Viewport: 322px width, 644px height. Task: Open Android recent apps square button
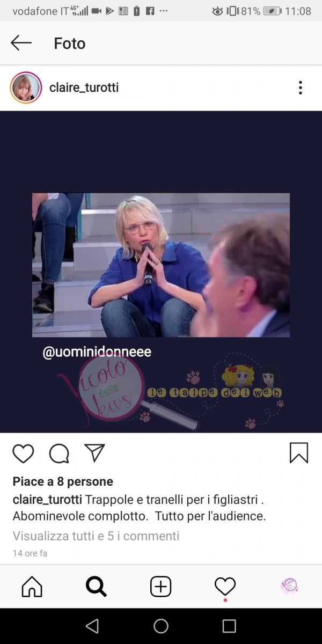point(229,626)
